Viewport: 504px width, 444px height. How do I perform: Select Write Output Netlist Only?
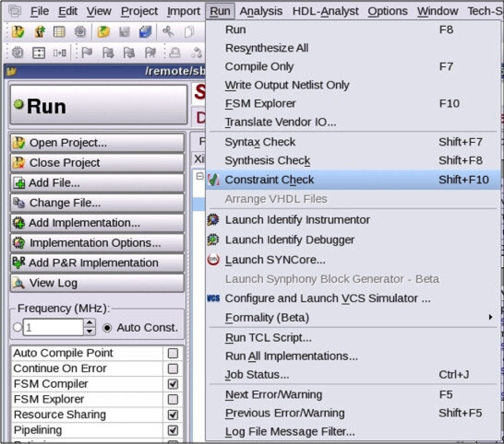coord(353,85)
